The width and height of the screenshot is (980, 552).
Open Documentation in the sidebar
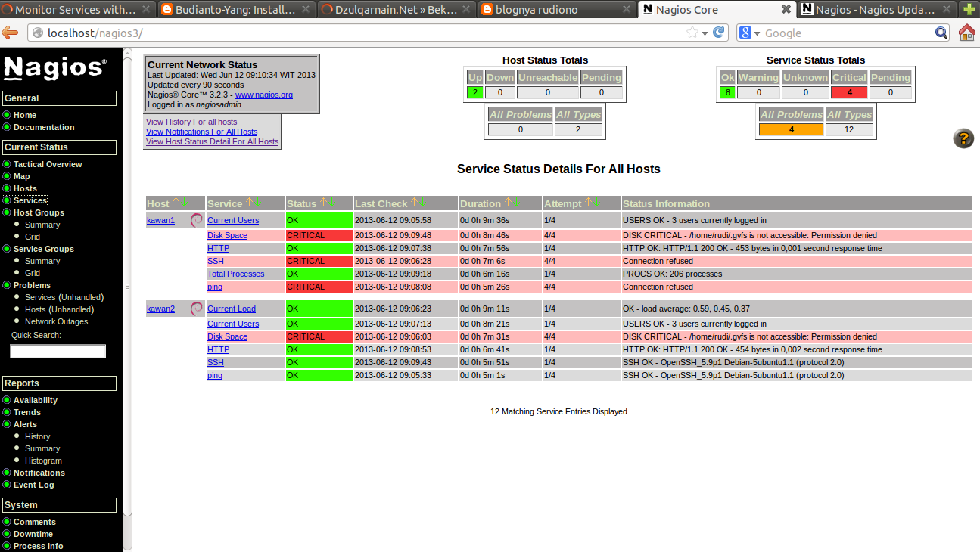[x=44, y=127]
